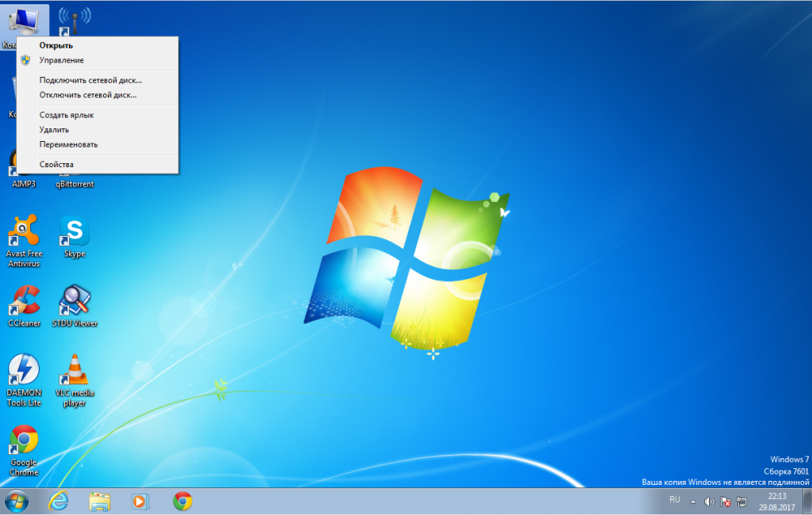Select Управление from the context menu
Screen dimensions: 812x515
pos(62,60)
